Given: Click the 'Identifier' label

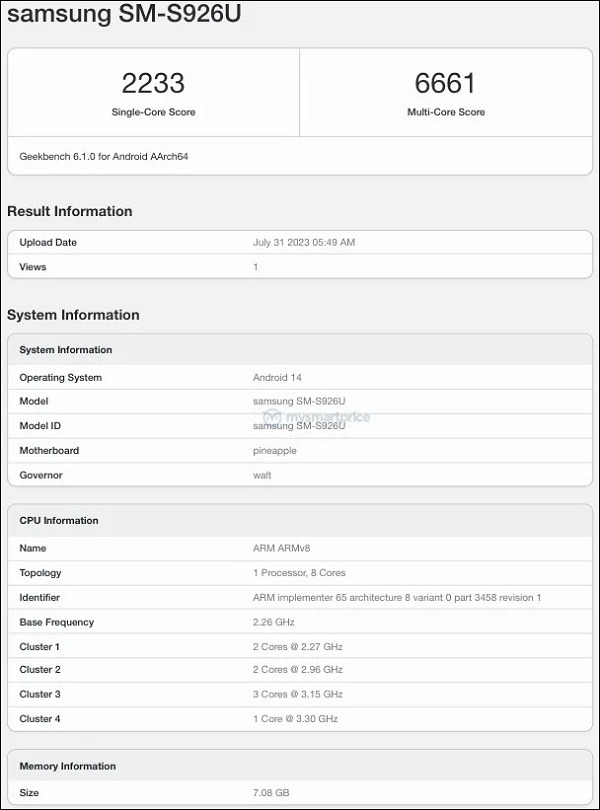Looking at the screenshot, I should pos(39,598).
